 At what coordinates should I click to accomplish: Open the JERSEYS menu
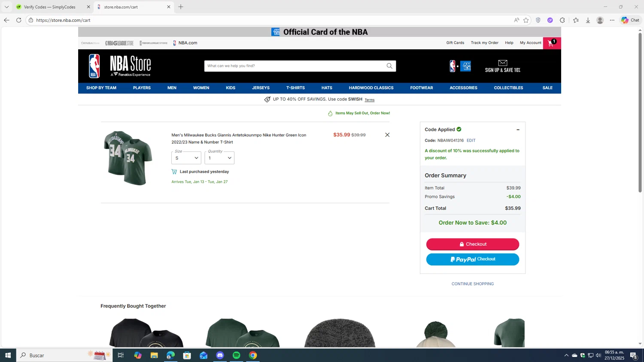pos(261,88)
